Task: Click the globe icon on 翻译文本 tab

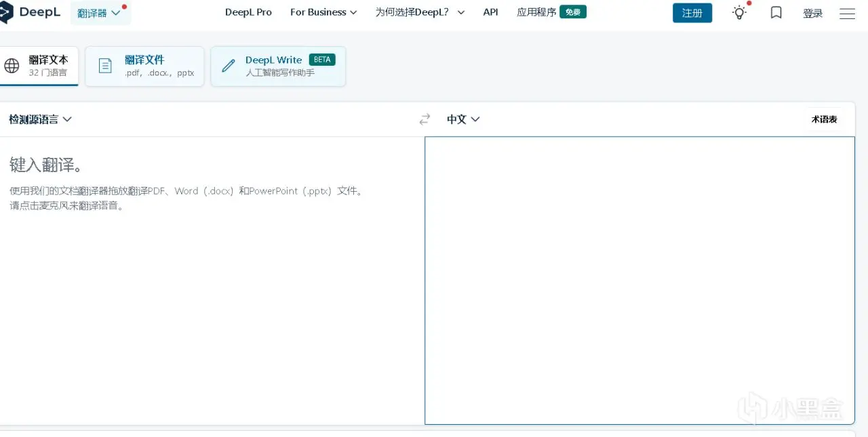Action: (12, 66)
